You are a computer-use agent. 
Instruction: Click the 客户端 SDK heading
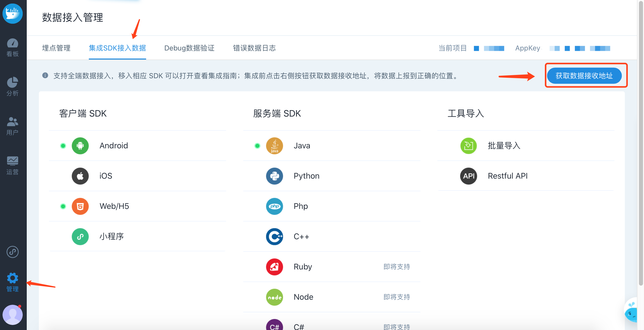tap(83, 114)
